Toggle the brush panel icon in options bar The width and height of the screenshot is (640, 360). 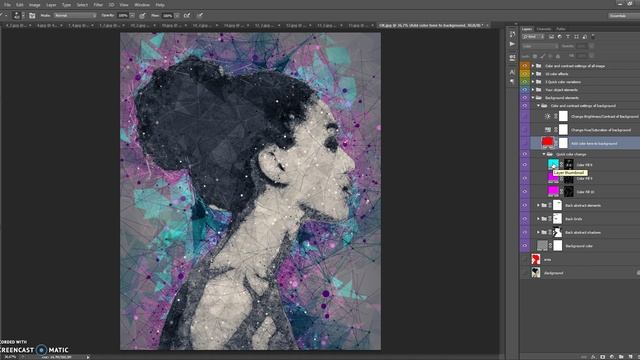(x=32, y=16)
